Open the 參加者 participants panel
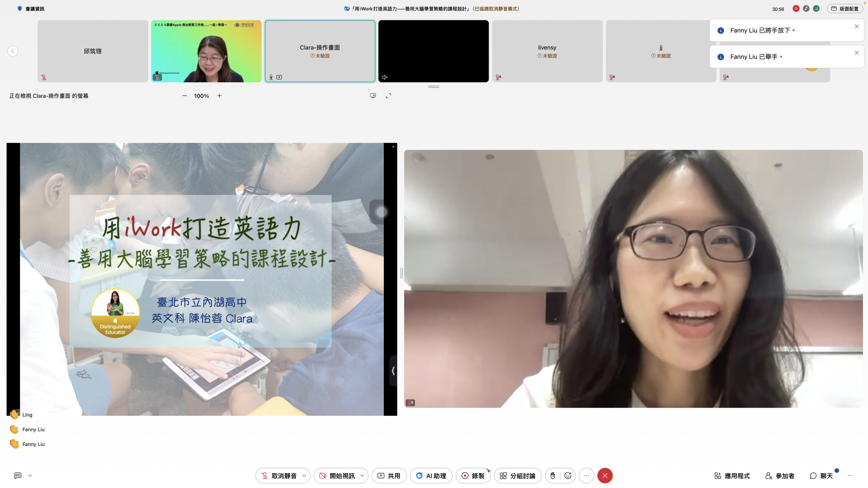The image size is (868, 488). coord(780,476)
